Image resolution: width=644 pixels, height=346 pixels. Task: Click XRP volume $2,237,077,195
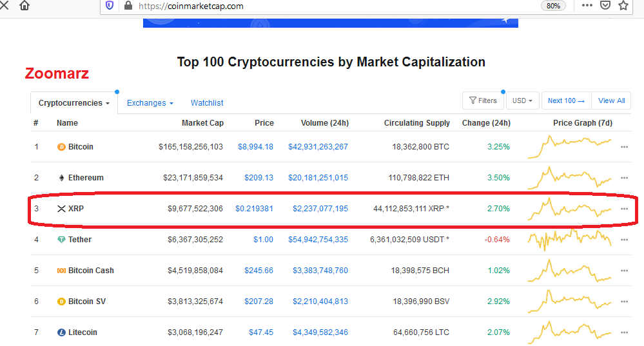click(320, 209)
